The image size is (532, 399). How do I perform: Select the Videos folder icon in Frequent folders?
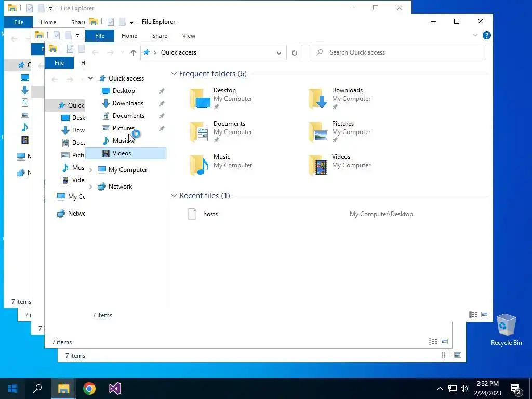(318, 165)
